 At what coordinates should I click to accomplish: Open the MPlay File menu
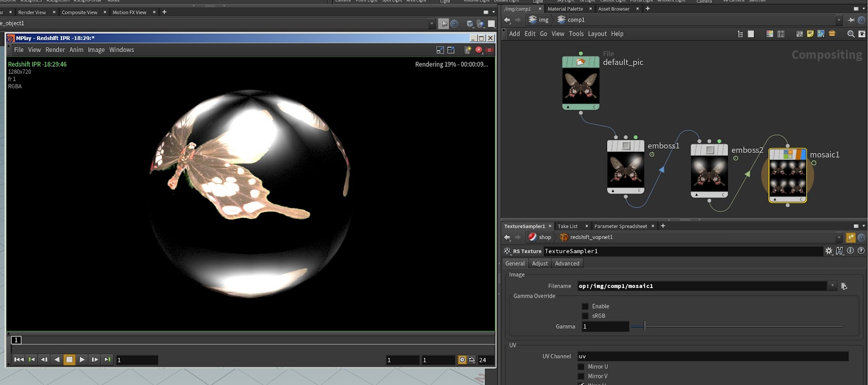pos(19,50)
